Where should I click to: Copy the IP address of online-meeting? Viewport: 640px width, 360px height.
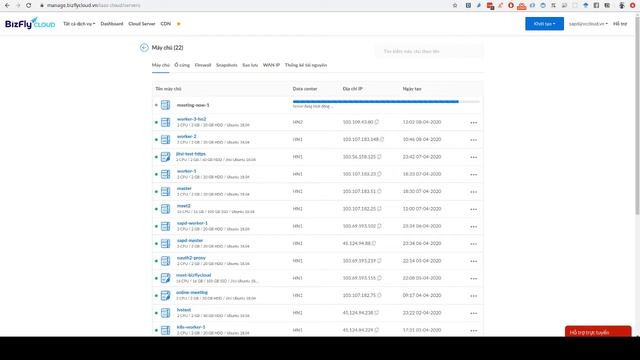coord(379,295)
